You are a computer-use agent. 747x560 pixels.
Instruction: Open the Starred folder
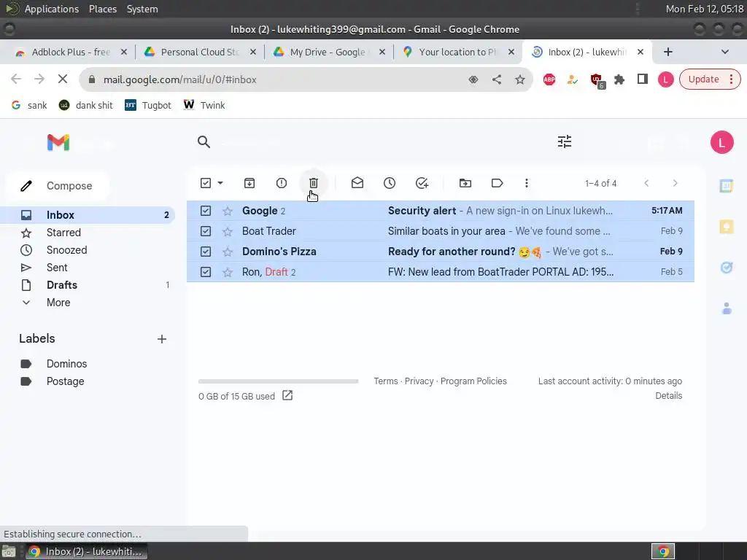coord(63,233)
